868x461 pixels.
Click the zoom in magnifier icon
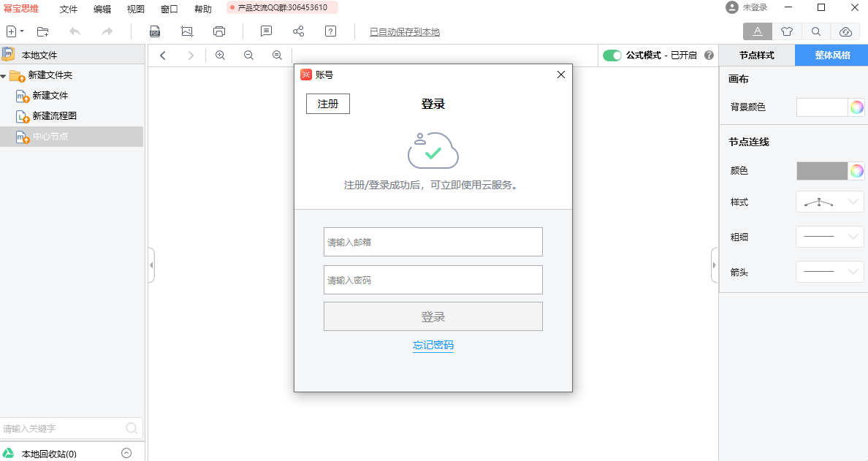[220, 56]
